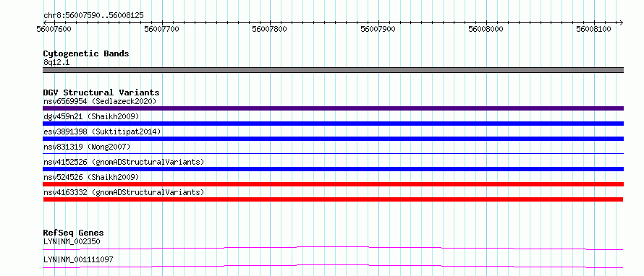Viewport: 644px width, 276px height.
Task: Select dgv459n21 (Shaikh2009) label
Action: [91, 116]
